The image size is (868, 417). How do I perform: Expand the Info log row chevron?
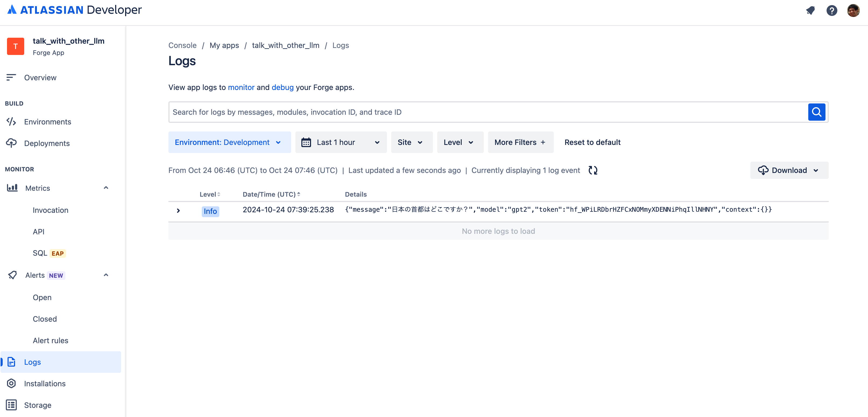178,211
